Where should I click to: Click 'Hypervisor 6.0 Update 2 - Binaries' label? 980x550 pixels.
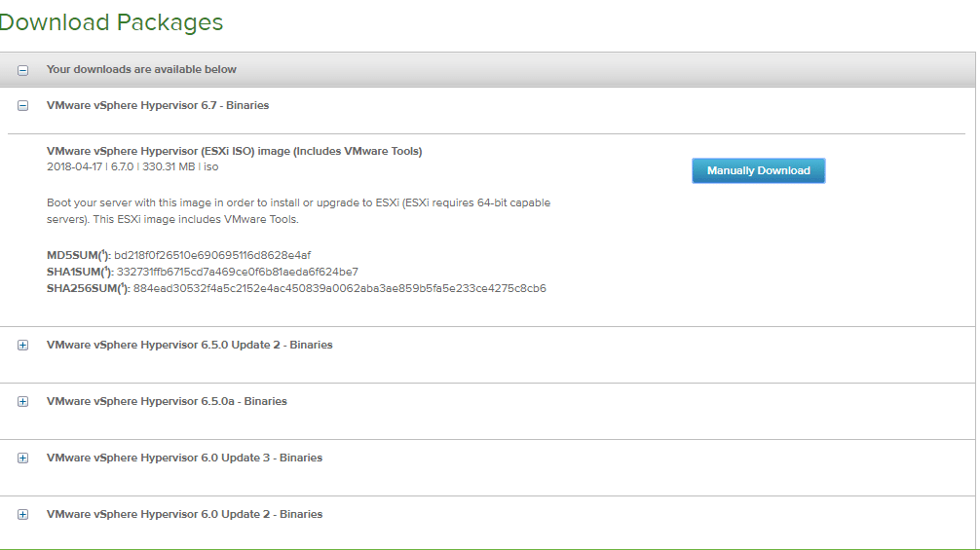184,514
